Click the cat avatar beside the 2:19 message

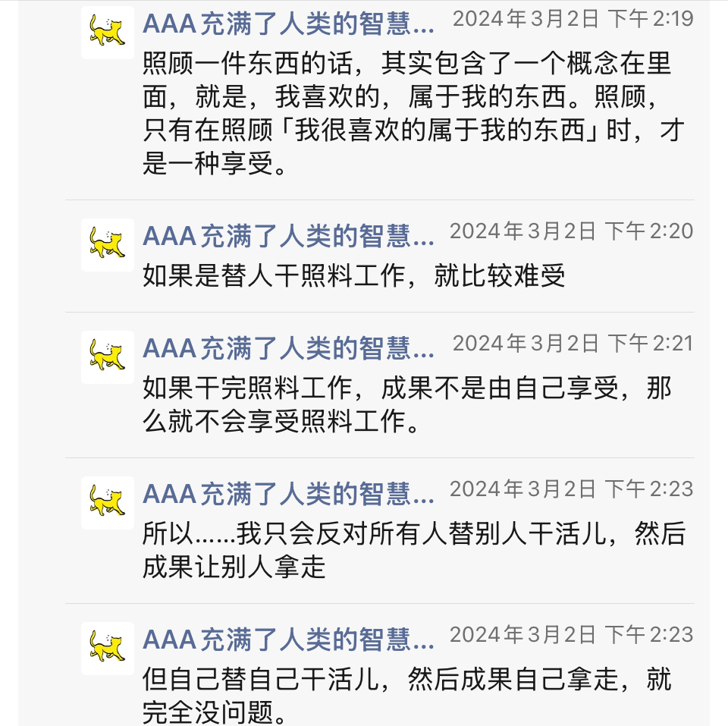[108, 32]
